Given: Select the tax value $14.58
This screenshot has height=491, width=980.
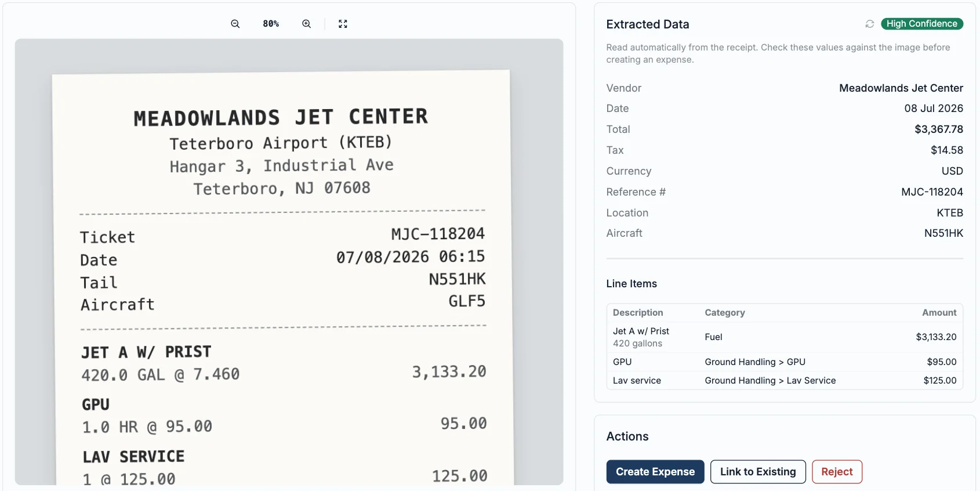Looking at the screenshot, I should pos(947,150).
